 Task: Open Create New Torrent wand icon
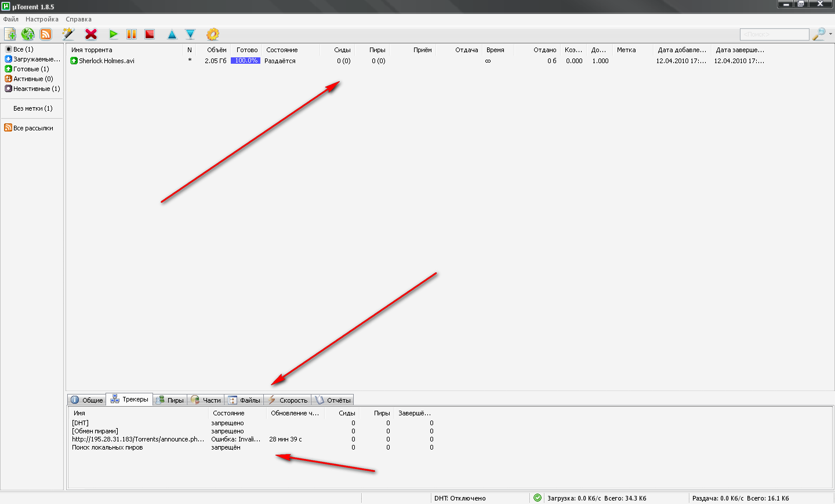click(x=68, y=34)
